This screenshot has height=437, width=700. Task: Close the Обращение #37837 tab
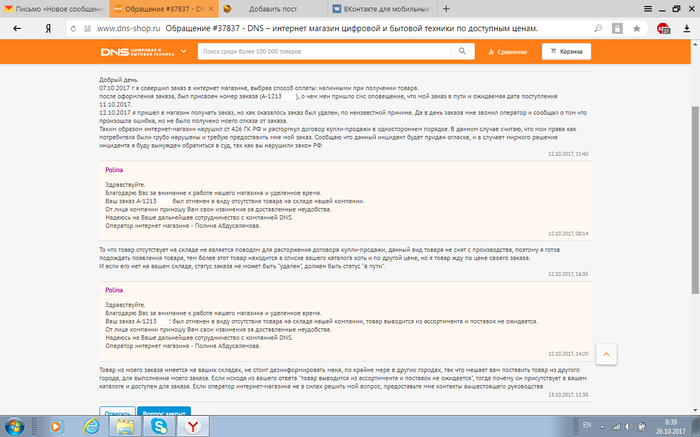(211, 9)
